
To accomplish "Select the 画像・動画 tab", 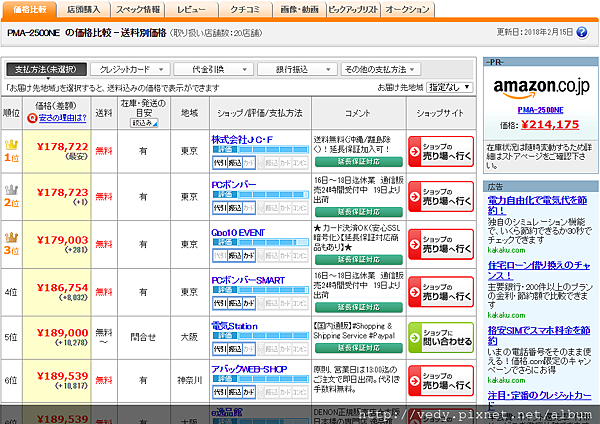I will pos(299,10).
